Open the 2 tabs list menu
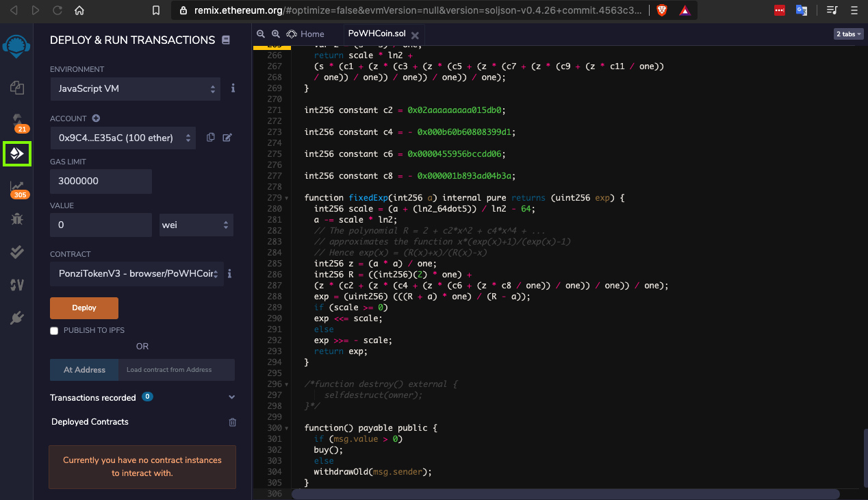 pos(848,34)
